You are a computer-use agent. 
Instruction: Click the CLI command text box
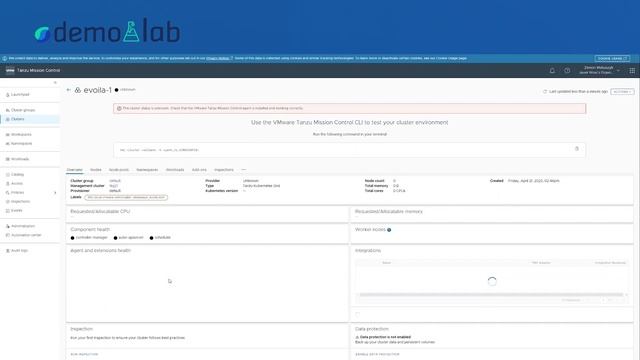pos(349,150)
